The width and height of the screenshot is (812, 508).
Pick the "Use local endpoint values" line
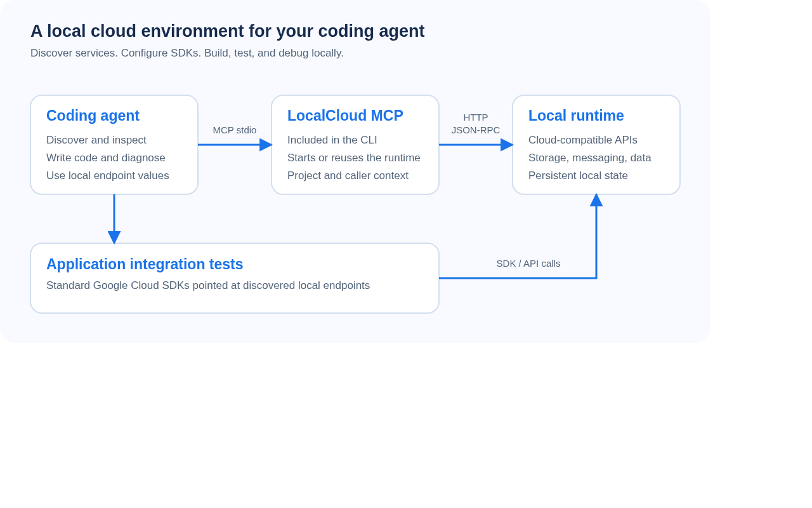click(108, 176)
